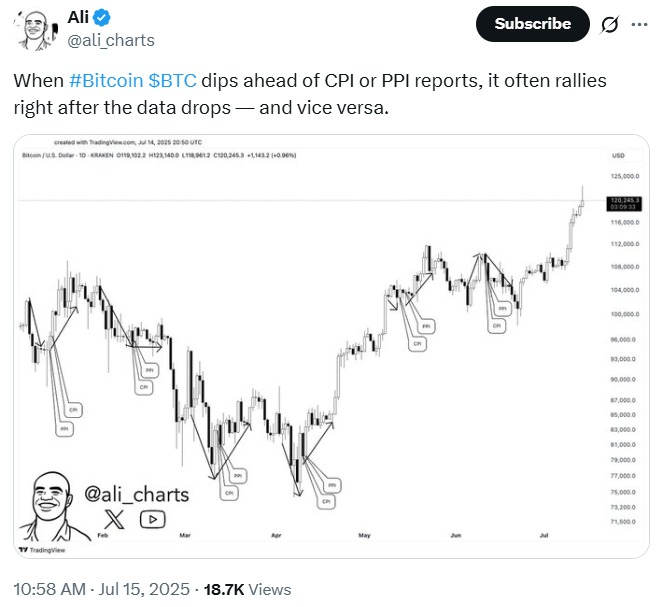Viewport: 661px width, 607px height.
Task: Click the Jul month label on axis
Action: coord(544,535)
